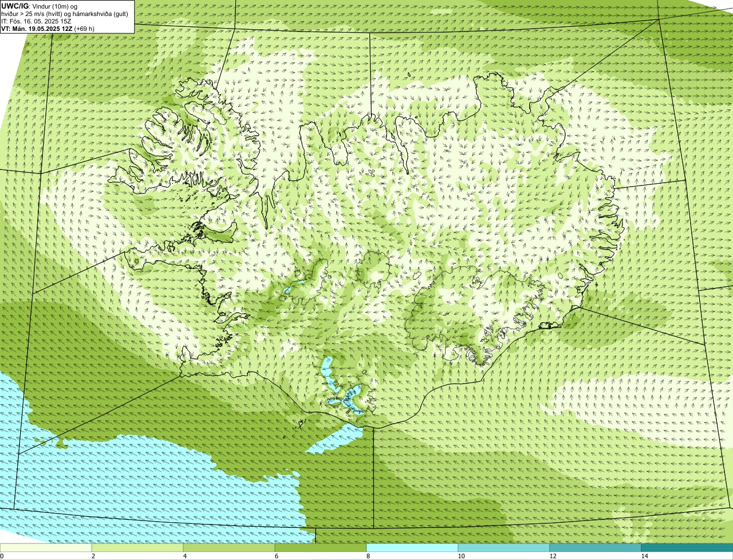The width and height of the screenshot is (733, 560).
Task: Click the 0–2 m/s palest legend swatch
Action: pos(46,547)
